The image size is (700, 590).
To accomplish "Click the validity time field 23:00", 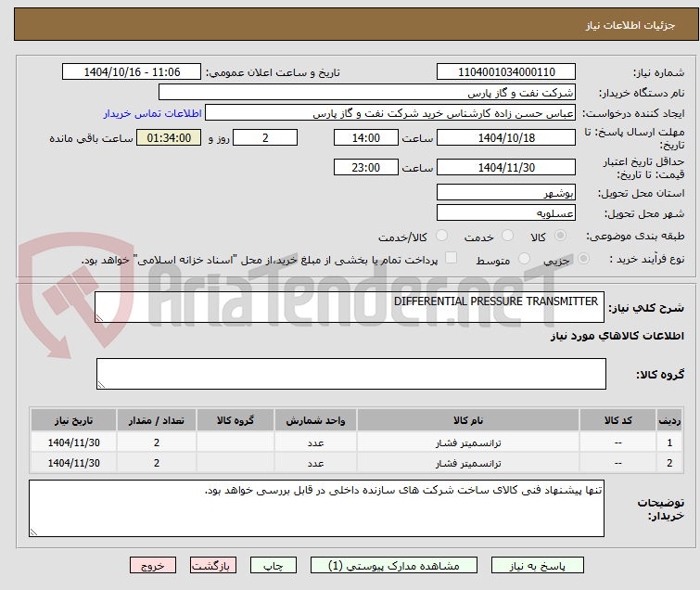I will pos(366,167).
